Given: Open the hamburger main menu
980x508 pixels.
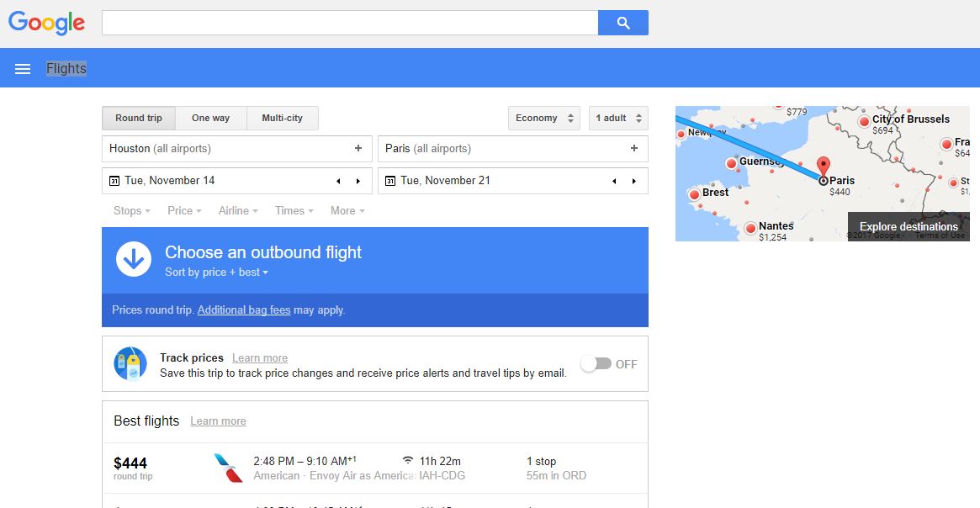Looking at the screenshot, I should 23,69.
